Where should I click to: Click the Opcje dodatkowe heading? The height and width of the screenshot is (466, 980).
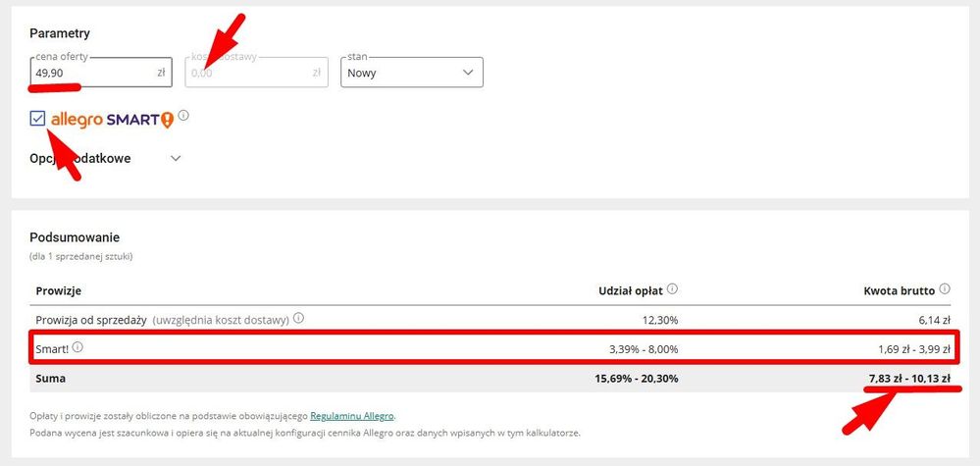[80, 158]
